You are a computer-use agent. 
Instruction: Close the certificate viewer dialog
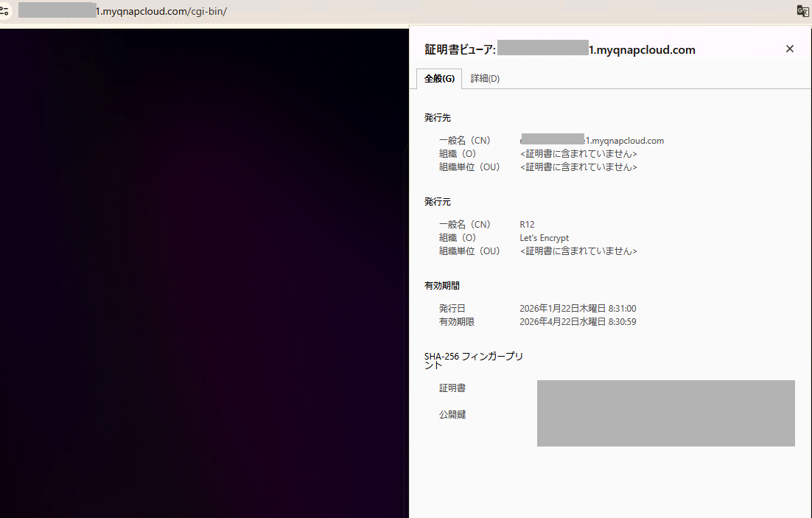[790, 49]
